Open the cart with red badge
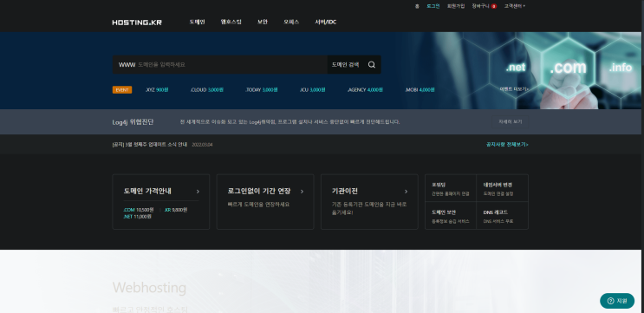 tap(485, 6)
